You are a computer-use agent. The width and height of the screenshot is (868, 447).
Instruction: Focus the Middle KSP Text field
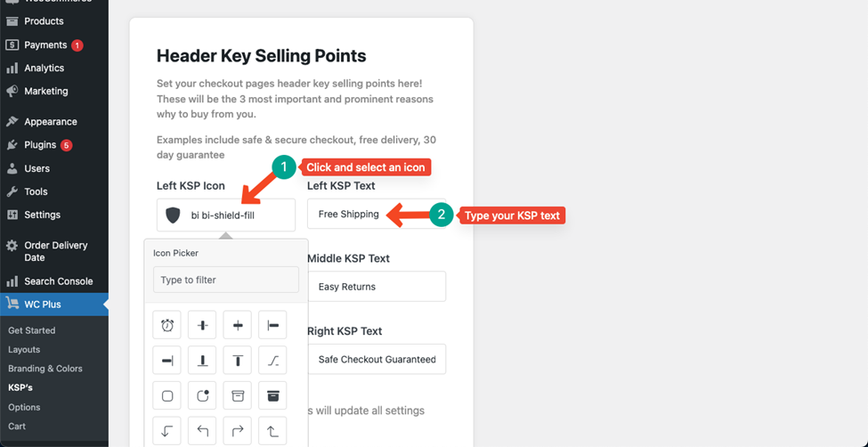pyautogui.click(x=377, y=287)
